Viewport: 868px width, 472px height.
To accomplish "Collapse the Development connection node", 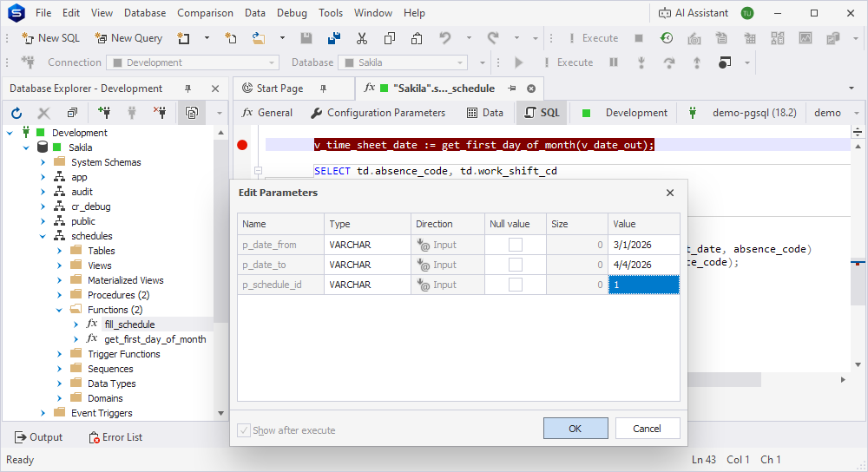I will pos(10,133).
